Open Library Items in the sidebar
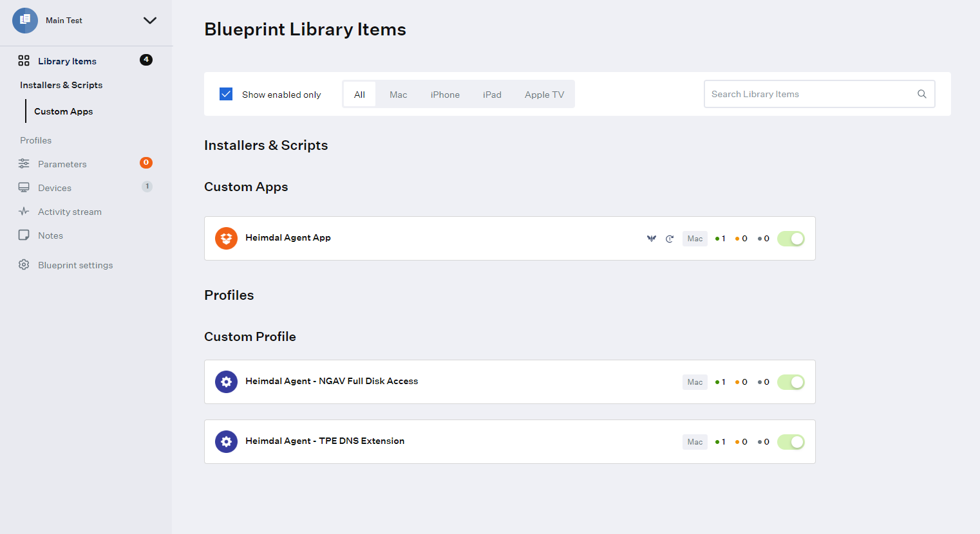This screenshot has width=980, height=534. pyautogui.click(x=67, y=61)
